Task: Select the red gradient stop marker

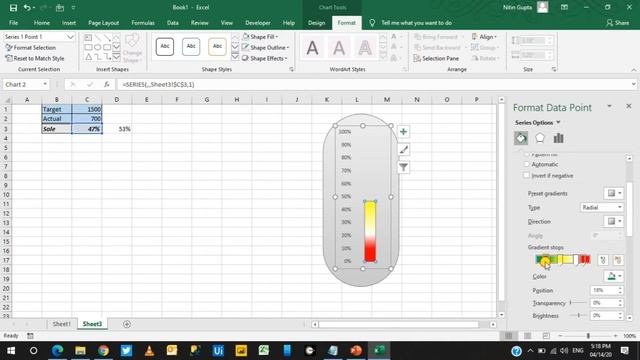Action: pos(585,260)
